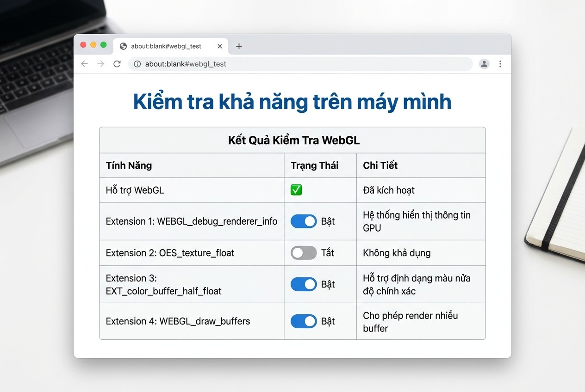
Task: Click the Bật label in EXT_color_buffer_half_float row
Action: click(x=328, y=284)
